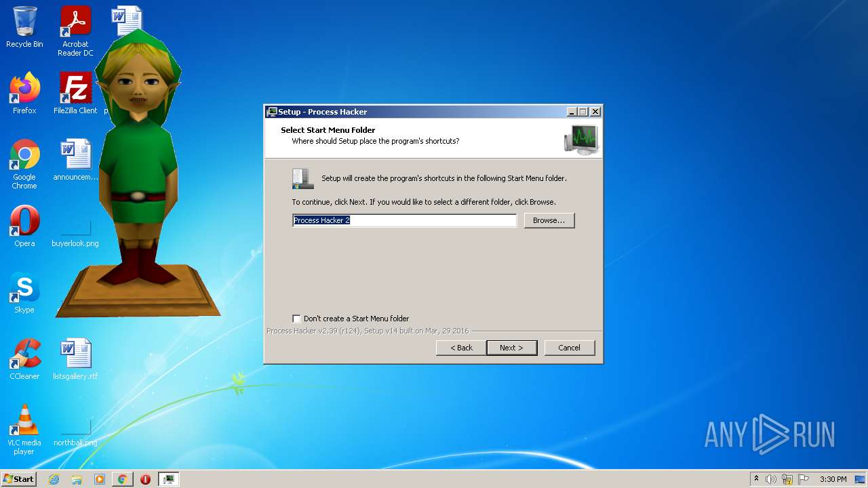Open Internet Explorer in the taskbar

(54, 479)
